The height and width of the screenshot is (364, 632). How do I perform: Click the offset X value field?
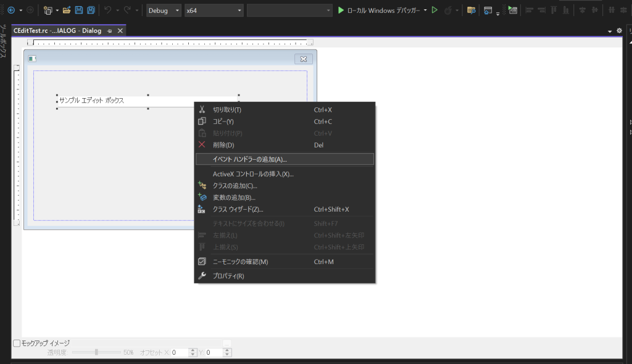(x=179, y=352)
